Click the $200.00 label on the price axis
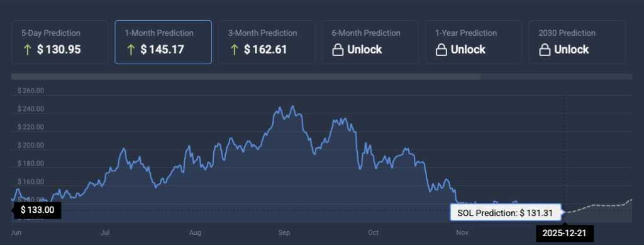 pyautogui.click(x=31, y=145)
